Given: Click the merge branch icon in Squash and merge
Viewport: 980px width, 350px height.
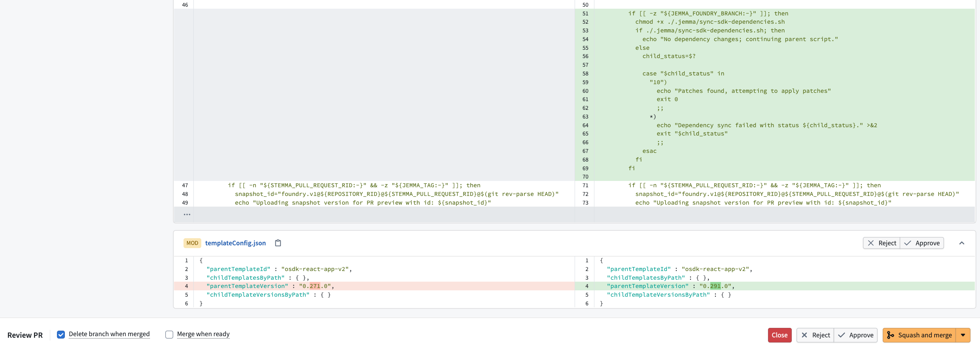Looking at the screenshot, I should point(890,335).
